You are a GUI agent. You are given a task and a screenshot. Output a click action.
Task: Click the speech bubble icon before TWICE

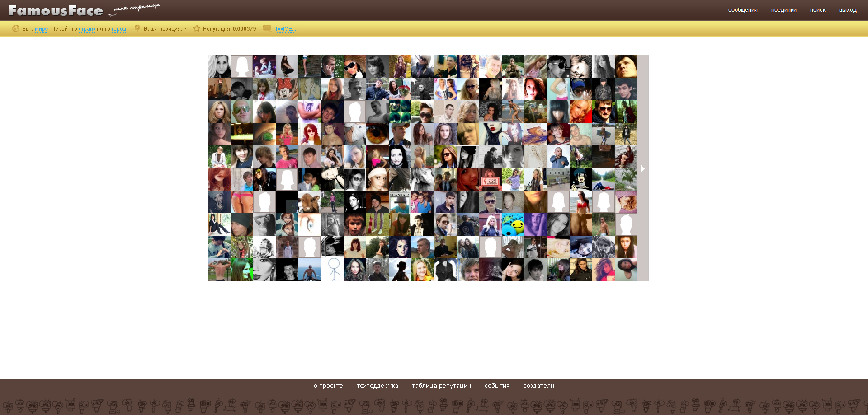pos(267,28)
